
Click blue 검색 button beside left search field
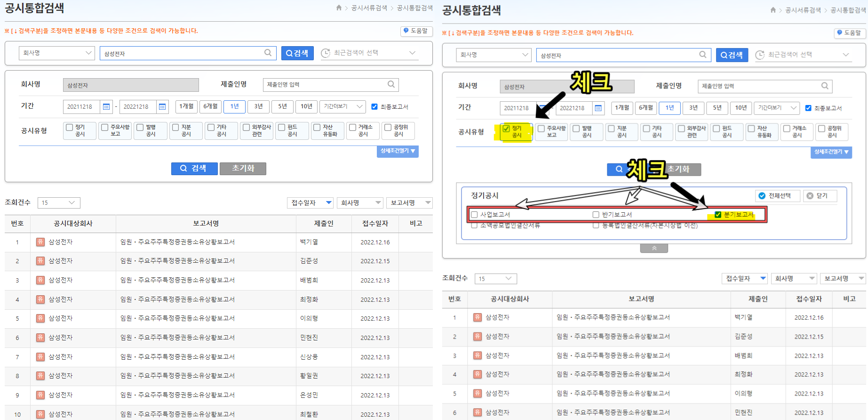297,53
